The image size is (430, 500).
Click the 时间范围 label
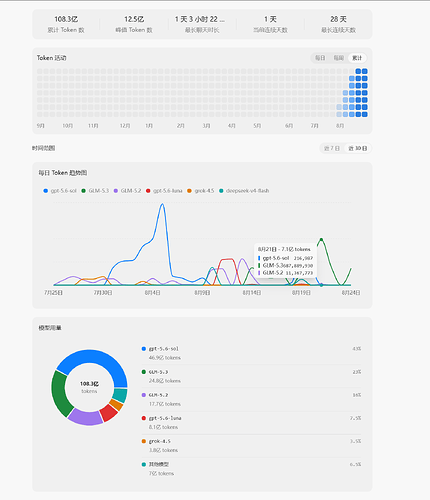coord(43,148)
